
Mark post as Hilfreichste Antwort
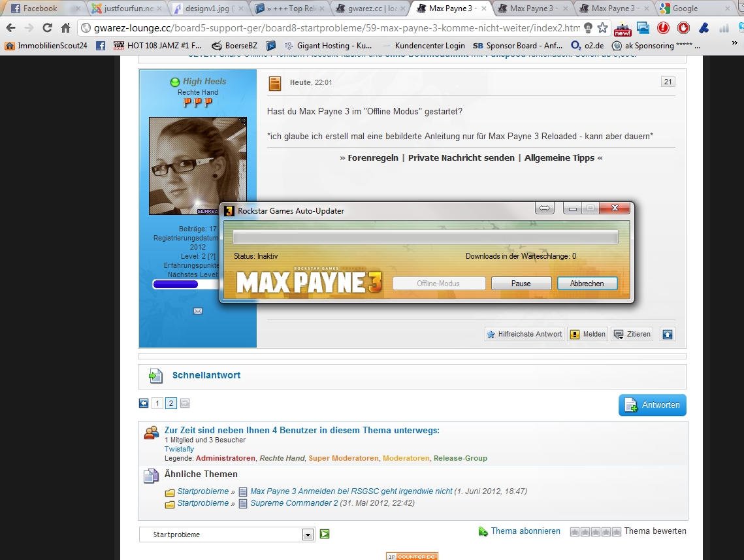tap(524, 334)
